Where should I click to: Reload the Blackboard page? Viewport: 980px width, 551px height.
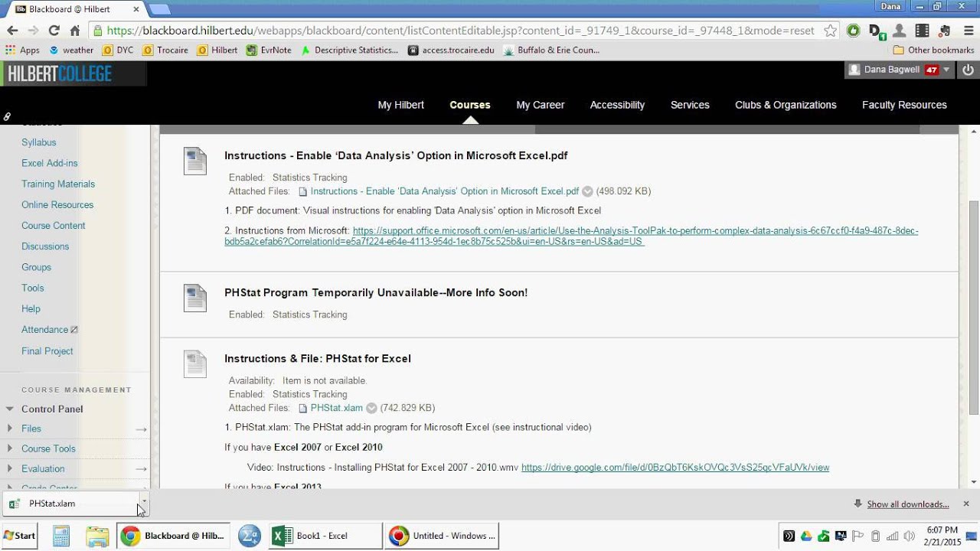[x=54, y=31]
